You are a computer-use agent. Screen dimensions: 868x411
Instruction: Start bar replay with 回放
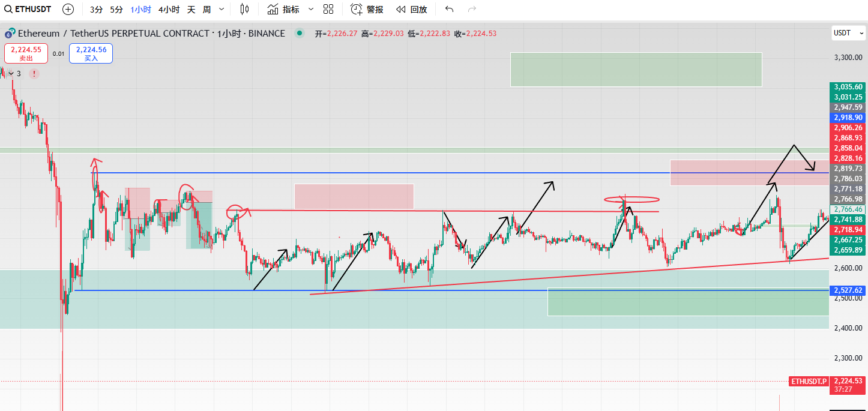click(412, 9)
